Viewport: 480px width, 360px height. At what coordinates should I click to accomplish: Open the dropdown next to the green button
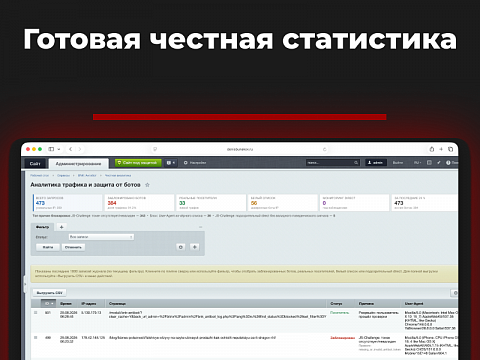[x=171, y=163]
